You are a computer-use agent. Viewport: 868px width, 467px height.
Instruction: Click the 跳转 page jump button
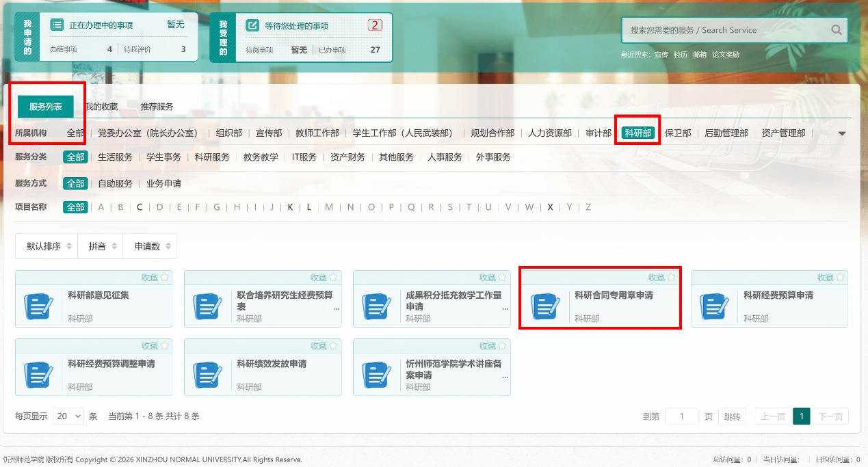point(732,416)
